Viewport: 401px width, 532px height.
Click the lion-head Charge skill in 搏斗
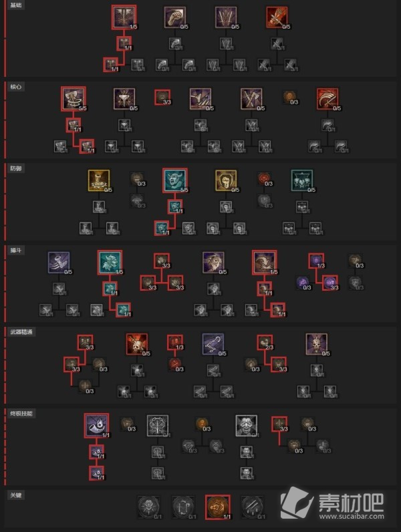click(213, 262)
